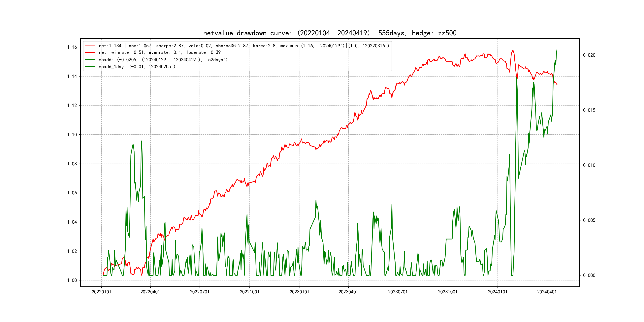
Task: Click x-axis date label 20230101
Action: (299, 292)
